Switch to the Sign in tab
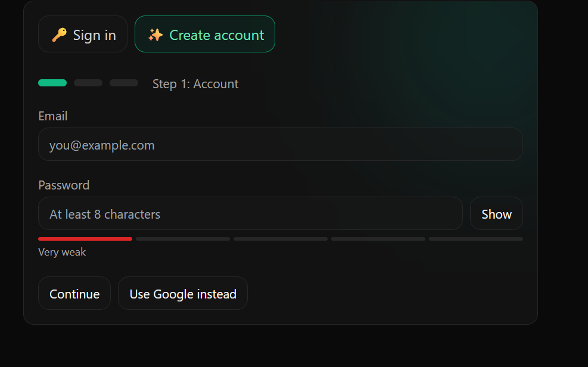 click(x=83, y=34)
